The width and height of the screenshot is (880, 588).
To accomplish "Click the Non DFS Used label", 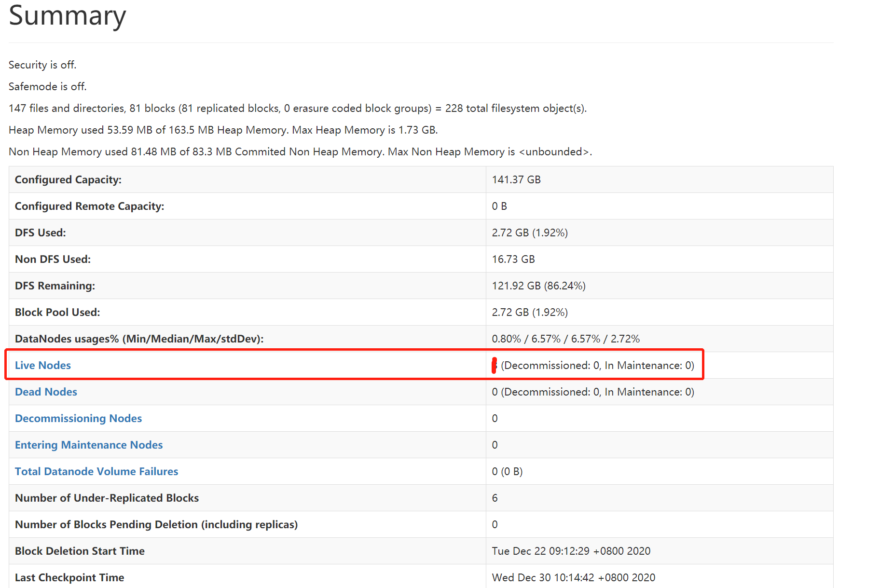I will (x=53, y=259).
